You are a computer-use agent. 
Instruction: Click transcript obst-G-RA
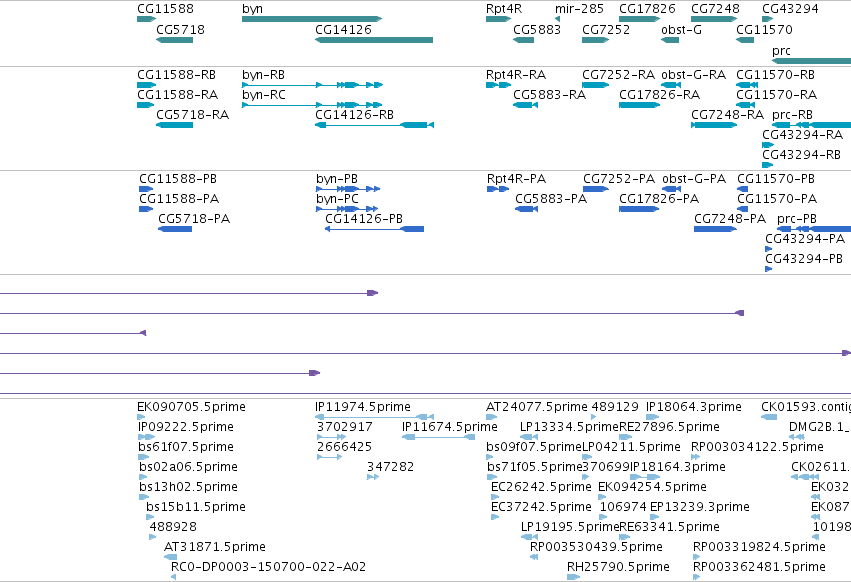click(694, 75)
